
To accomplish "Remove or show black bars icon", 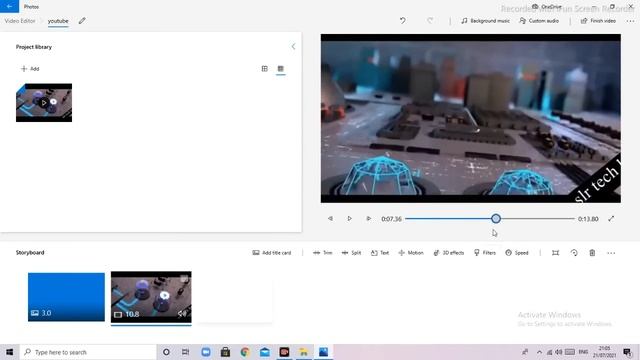I will (555, 253).
